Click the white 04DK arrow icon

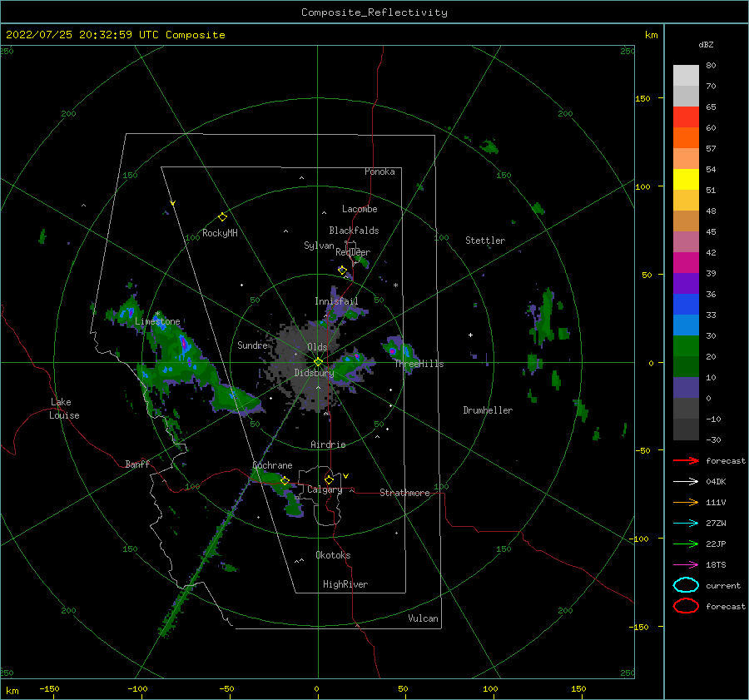pos(686,482)
